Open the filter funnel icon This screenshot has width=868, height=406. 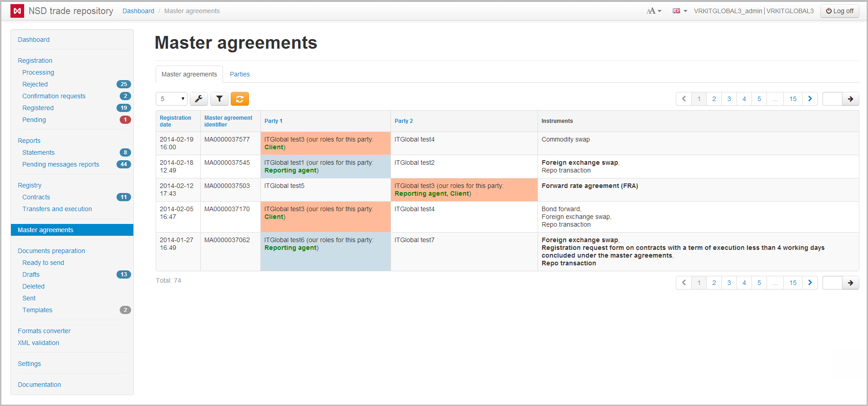tap(219, 99)
